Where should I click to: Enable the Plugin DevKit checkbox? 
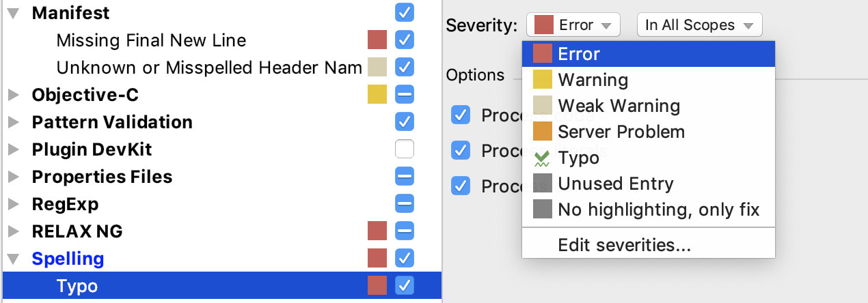(405, 149)
